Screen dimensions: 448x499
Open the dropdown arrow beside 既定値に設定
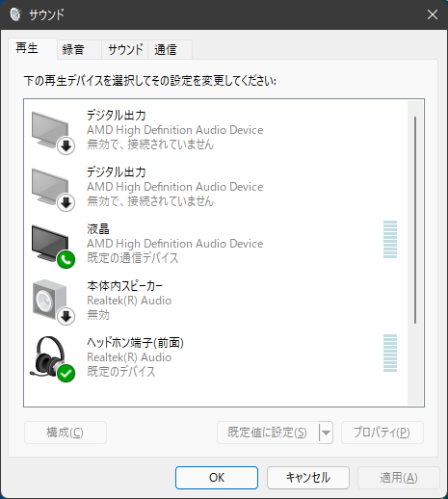point(326,433)
